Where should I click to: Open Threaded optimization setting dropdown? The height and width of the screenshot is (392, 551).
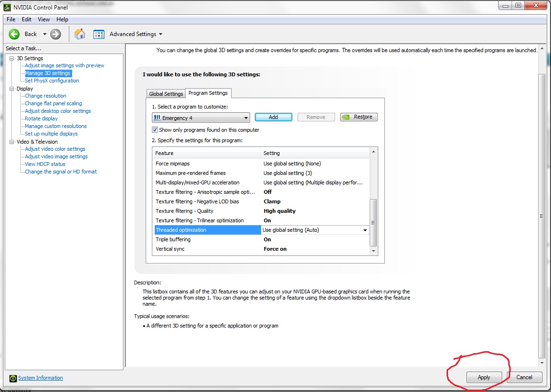coord(365,230)
